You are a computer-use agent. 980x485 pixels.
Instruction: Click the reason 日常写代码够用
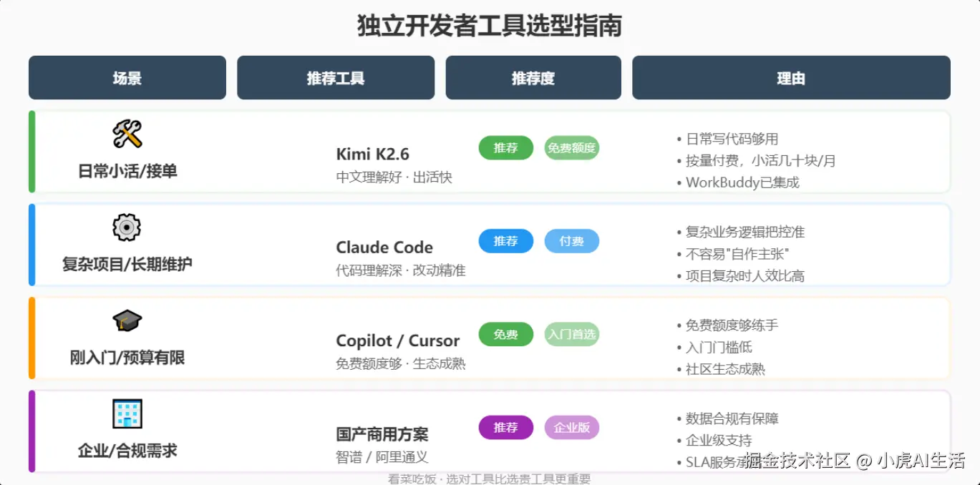727,139
